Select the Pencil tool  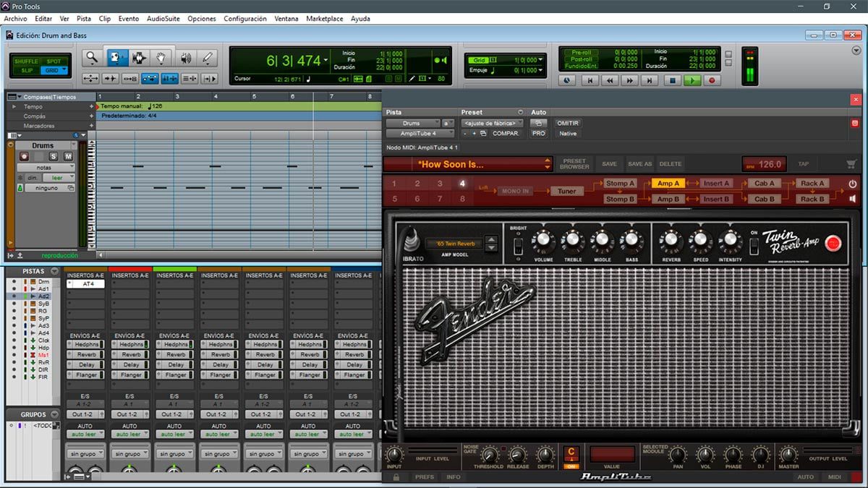coord(208,58)
